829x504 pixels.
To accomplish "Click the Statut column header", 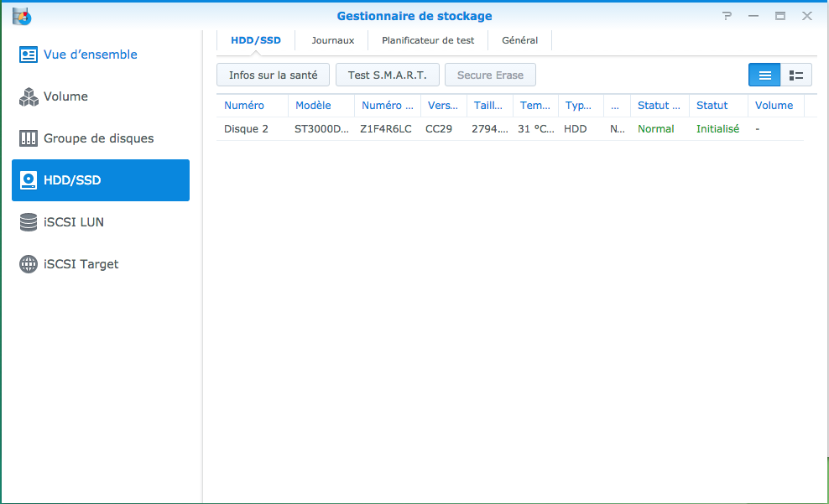I will [712, 106].
